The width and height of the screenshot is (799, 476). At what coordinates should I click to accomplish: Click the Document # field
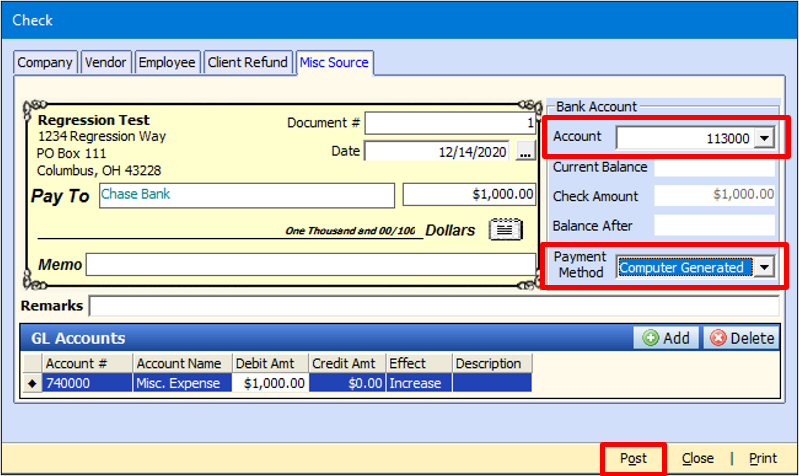tap(450, 123)
